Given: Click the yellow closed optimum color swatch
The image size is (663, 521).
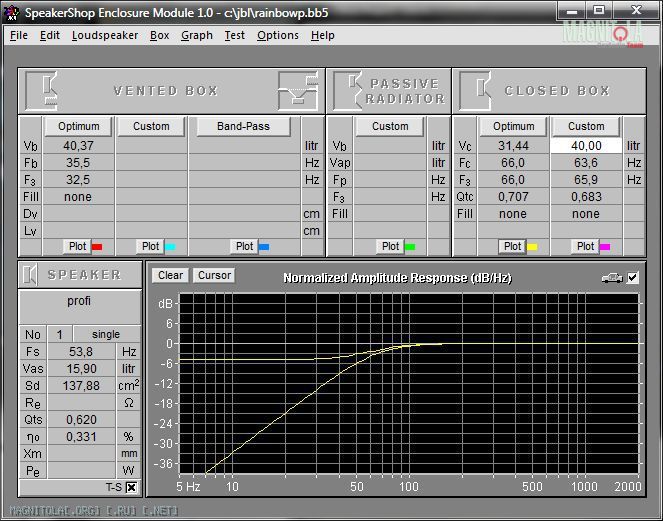Looking at the screenshot, I should [x=532, y=247].
